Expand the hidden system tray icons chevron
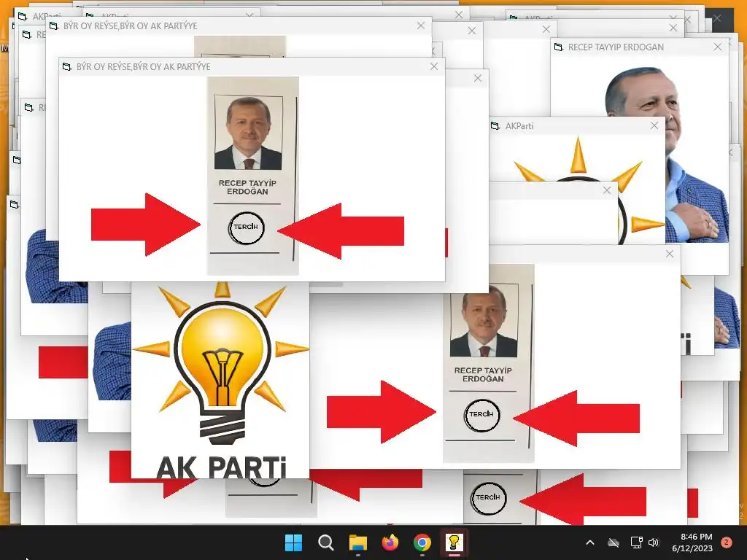The width and height of the screenshot is (747, 560). 589,542
